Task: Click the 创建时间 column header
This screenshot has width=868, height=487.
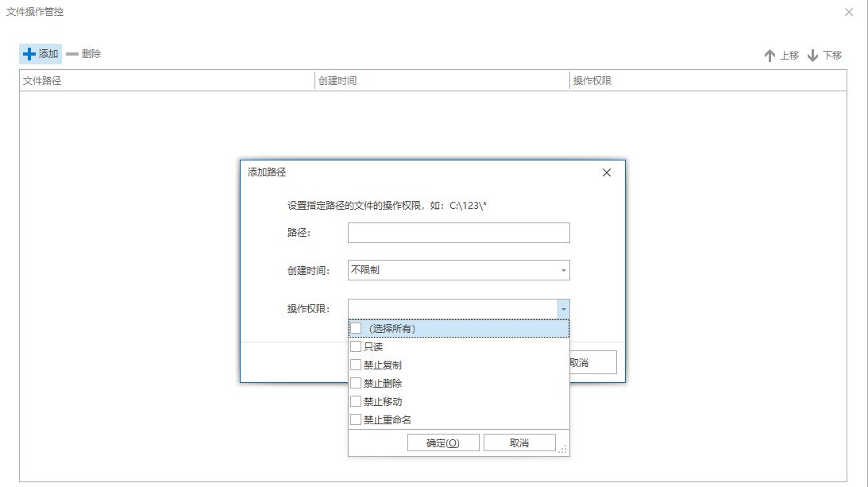Action: (x=442, y=81)
